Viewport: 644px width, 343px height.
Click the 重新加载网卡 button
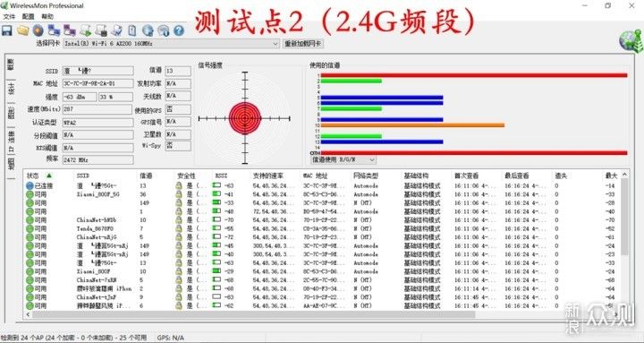click(303, 44)
